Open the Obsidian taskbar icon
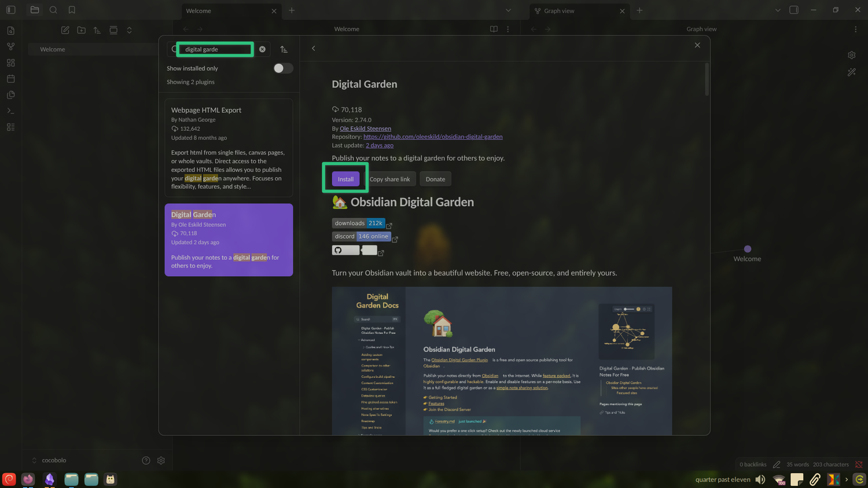The image size is (868, 488). pos(50,479)
